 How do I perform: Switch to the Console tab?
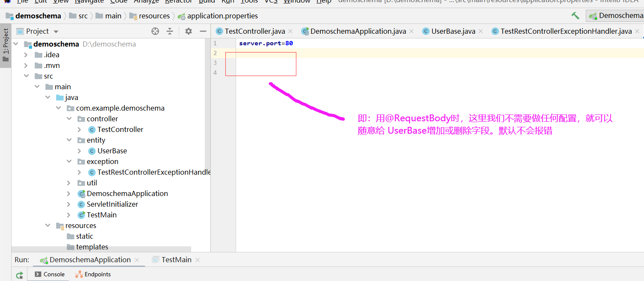pos(52,274)
